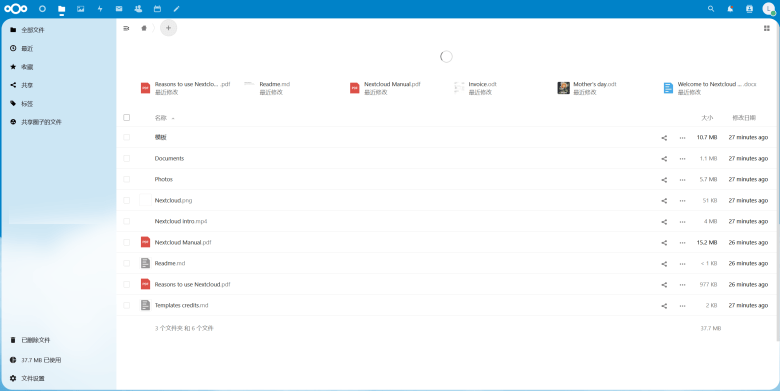Tick the checkbox for Nextcloud Manual.pdf row
Screen dimensions: 780x391
coord(126,242)
